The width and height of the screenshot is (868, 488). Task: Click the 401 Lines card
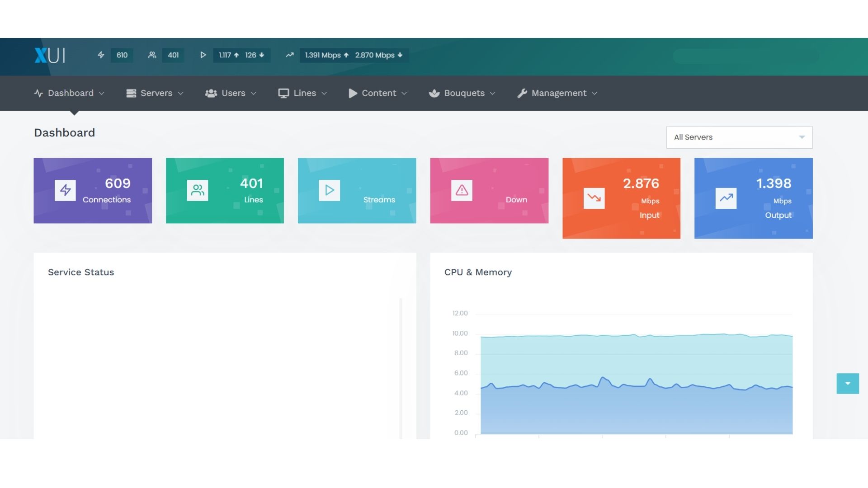click(225, 190)
